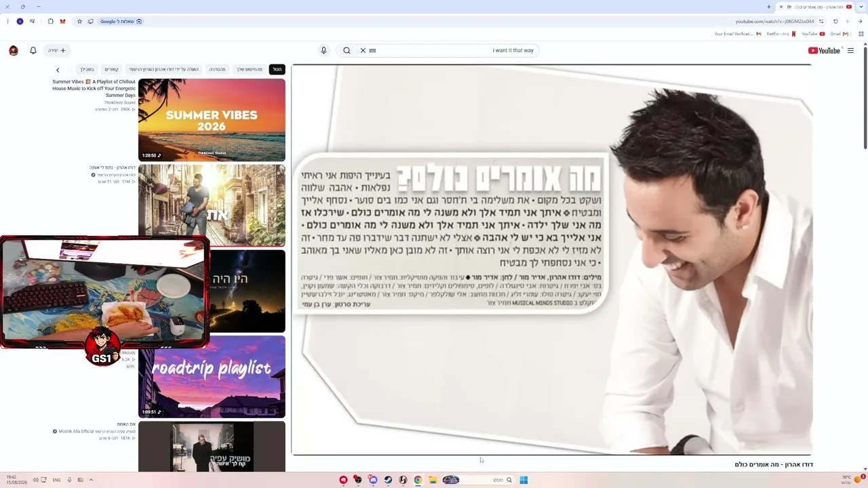The image size is (868, 488).
Task: Open the on-screen keyboard in search box
Action: pyautogui.click(x=372, y=50)
